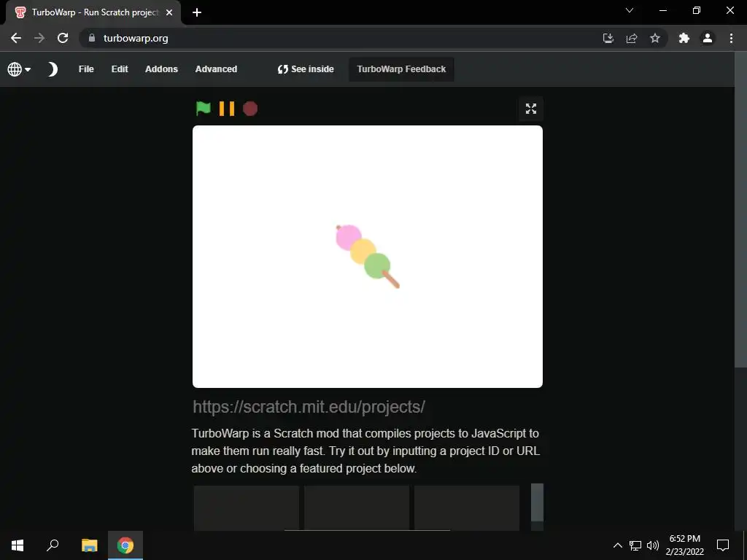Select the TurboWarp - Run Scratch project tab

(93, 12)
